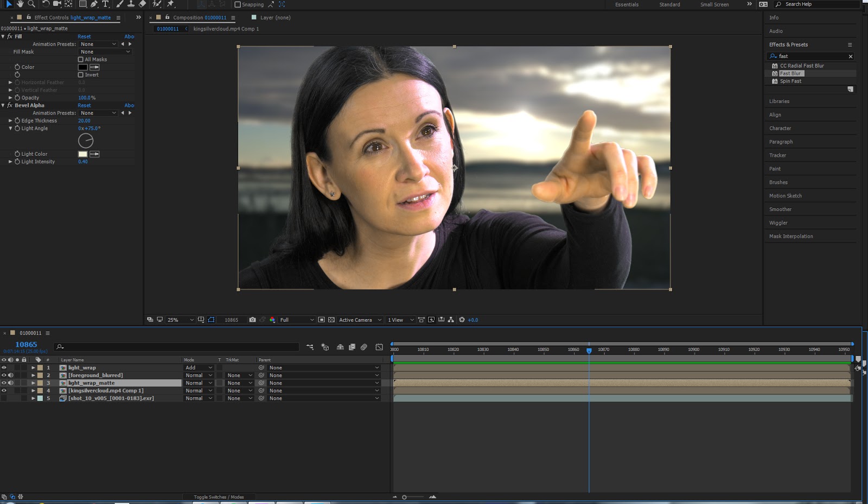The image size is (868, 504).
Task: Open the resolution Full dropdown
Action: [297, 320]
